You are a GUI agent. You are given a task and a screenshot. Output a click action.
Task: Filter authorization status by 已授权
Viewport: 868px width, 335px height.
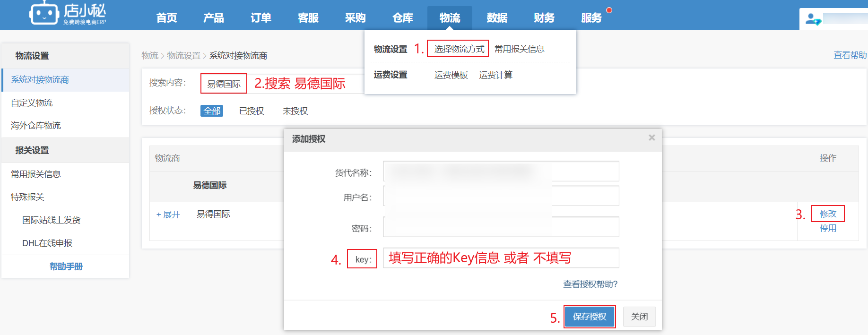pyautogui.click(x=252, y=111)
